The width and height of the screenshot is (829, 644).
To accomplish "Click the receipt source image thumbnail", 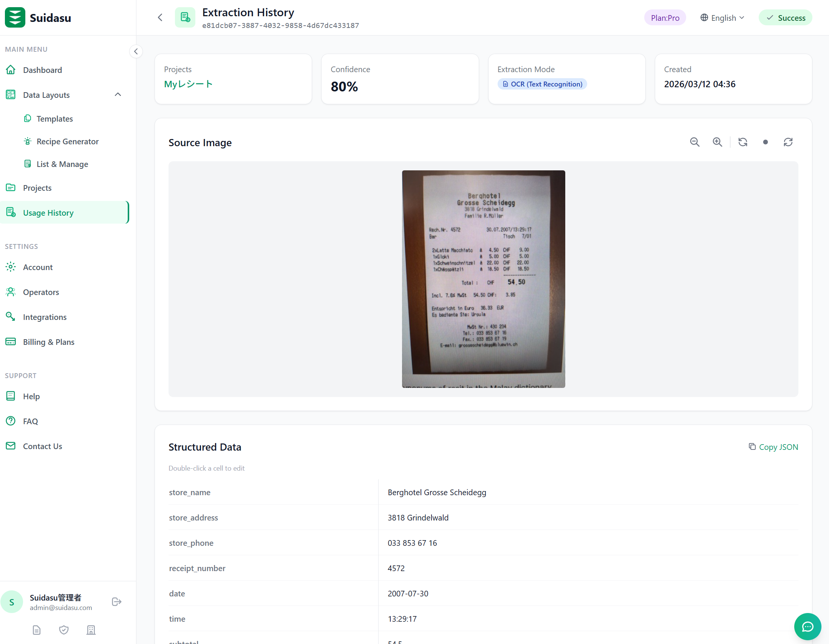I will point(483,279).
